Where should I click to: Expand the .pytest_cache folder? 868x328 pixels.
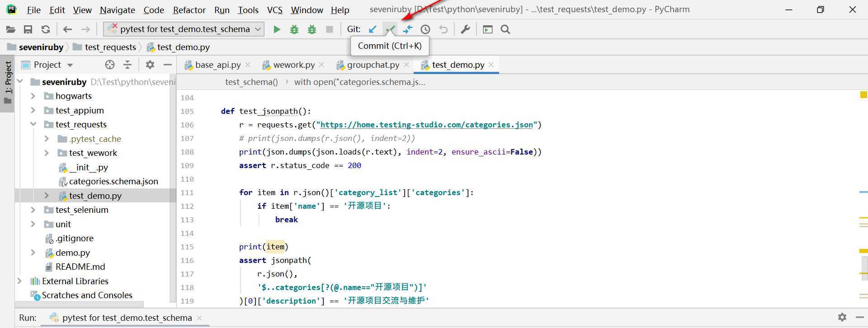(47, 139)
